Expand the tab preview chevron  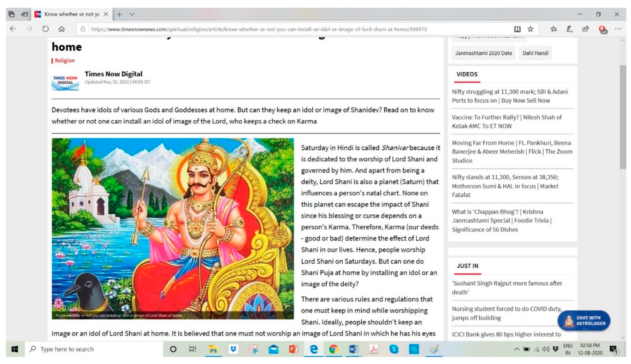click(x=132, y=14)
